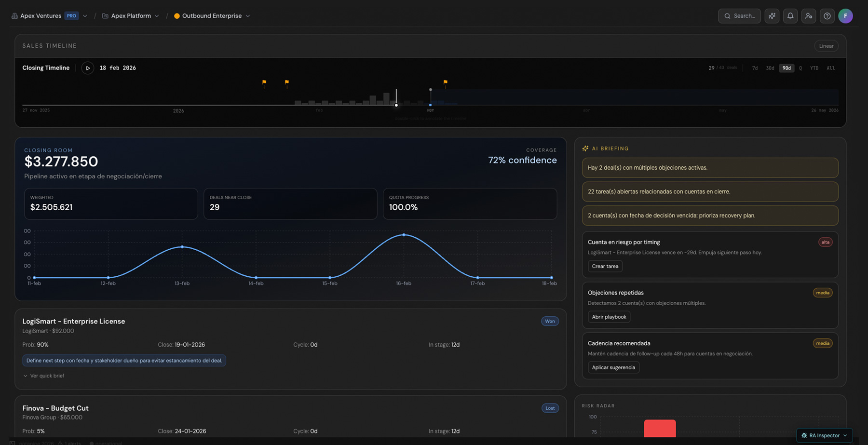Screen dimensions: 868x445
Task: Click the 72% confidence coverage value
Action: (x=522, y=160)
